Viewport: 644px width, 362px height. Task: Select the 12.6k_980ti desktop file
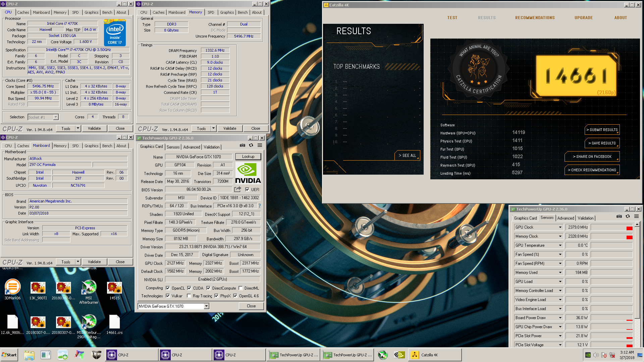click(12, 324)
